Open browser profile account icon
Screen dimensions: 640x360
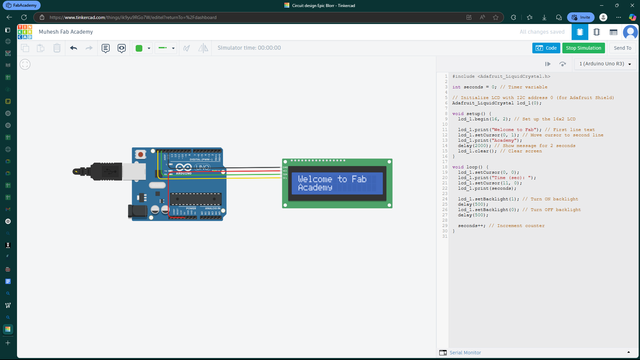pos(603,18)
